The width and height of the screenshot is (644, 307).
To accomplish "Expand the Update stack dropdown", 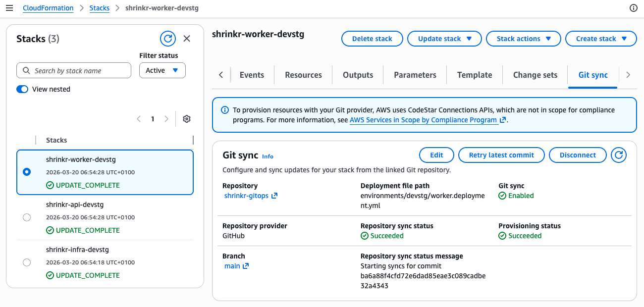I will point(444,38).
